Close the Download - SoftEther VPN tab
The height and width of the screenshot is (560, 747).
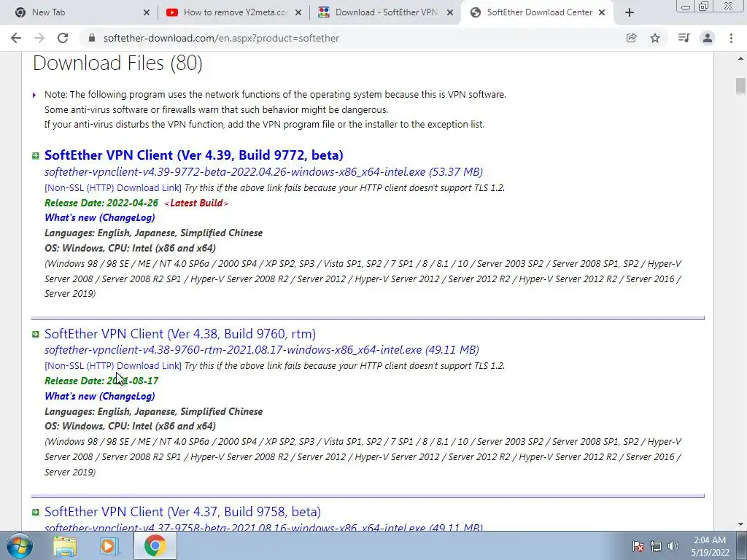[x=449, y=12]
